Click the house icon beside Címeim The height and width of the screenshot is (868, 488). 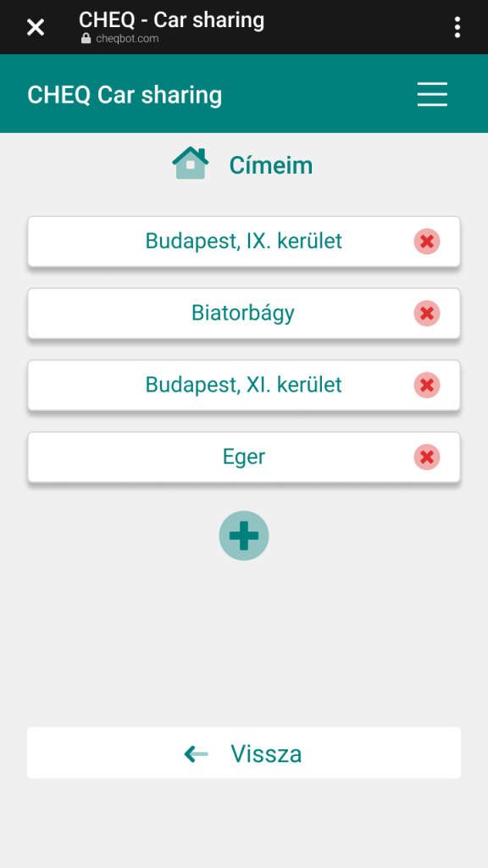[x=191, y=163]
